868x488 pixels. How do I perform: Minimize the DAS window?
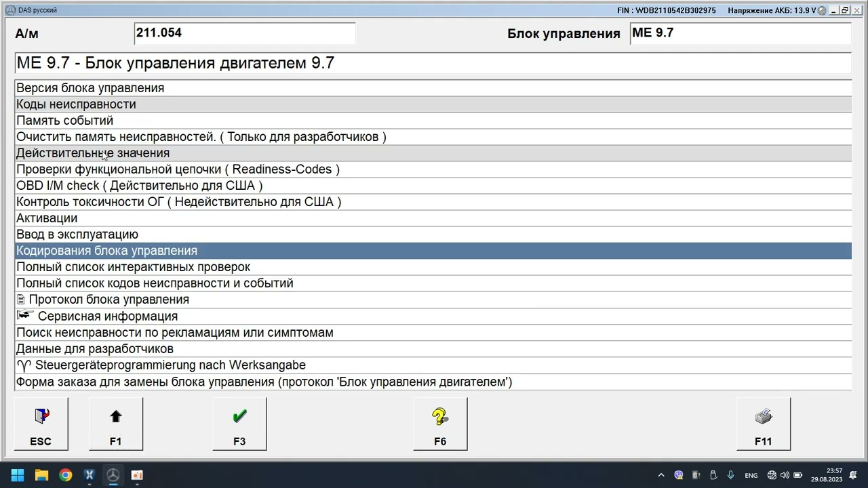pos(835,10)
